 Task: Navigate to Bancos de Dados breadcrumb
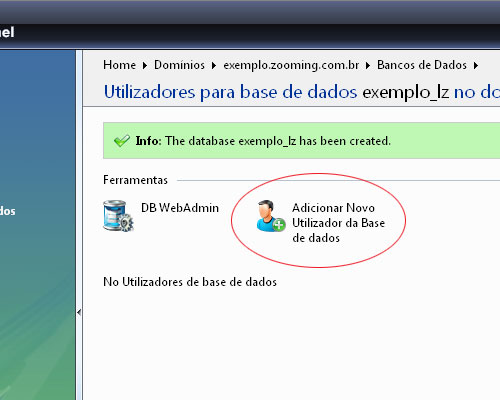pyautogui.click(x=422, y=65)
